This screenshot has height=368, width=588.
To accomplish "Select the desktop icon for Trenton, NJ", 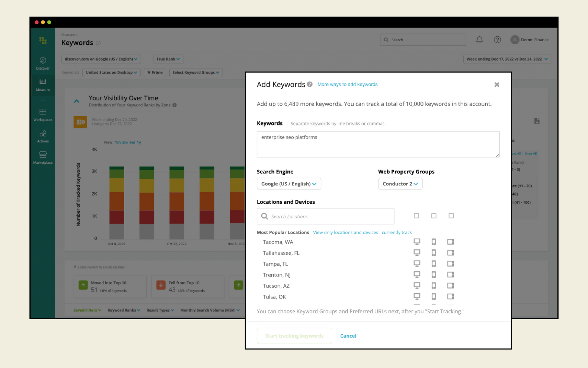I will [x=417, y=275].
